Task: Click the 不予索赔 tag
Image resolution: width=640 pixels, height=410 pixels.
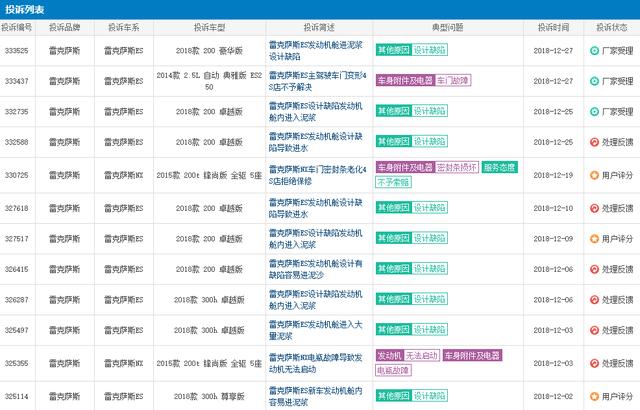Action: click(x=393, y=182)
